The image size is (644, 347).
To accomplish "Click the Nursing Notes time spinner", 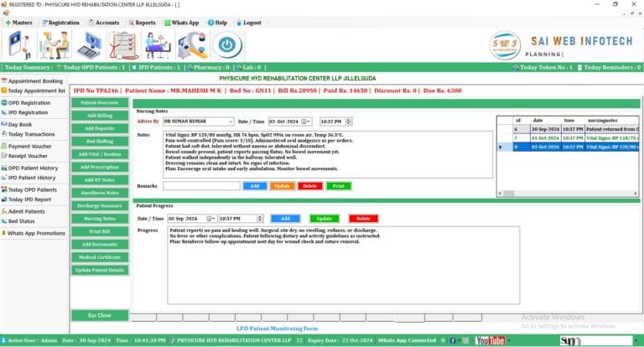I will (x=349, y=122).
